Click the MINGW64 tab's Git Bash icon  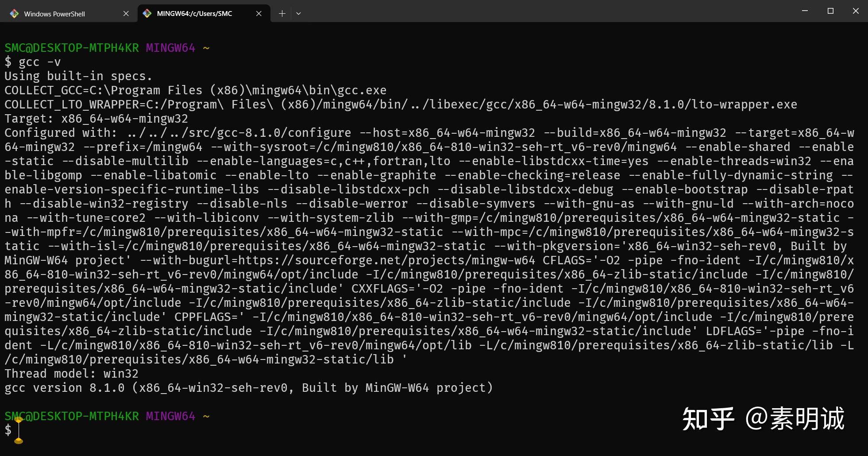(147, 14)
